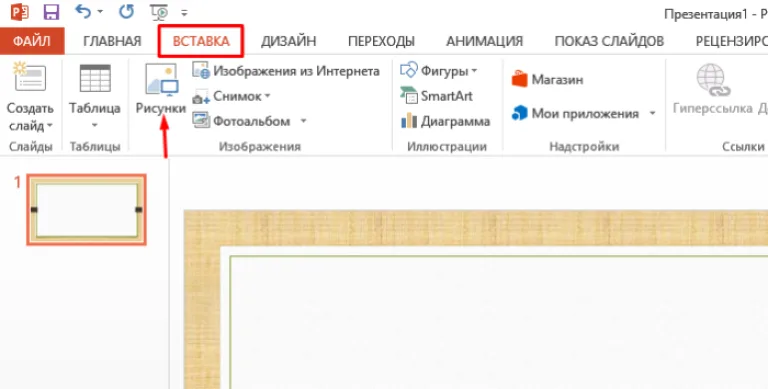Select the ВСТАВКА ribbon tab
This screenshot has height=389, width=768.
[201, 41]
